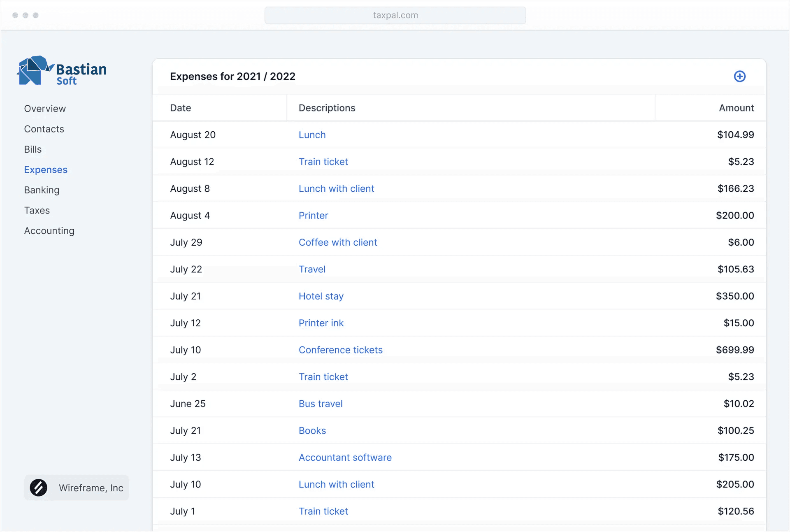Click the Bus travel link

pyautogui.click(x=321, y=404)
